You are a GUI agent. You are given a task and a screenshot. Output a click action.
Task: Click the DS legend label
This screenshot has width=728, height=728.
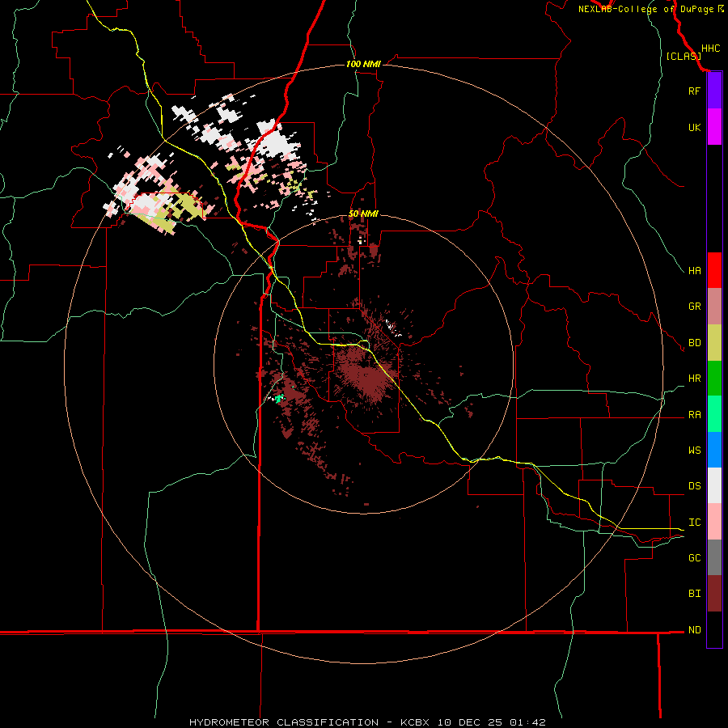[694, 486]
